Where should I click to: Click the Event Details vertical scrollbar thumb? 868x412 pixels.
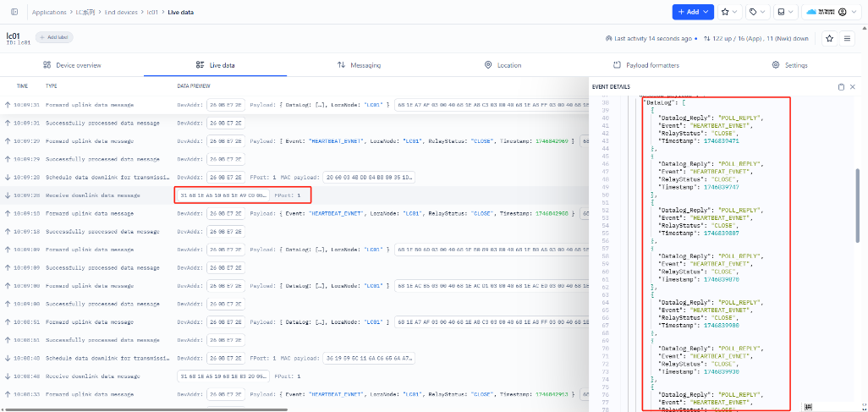(859, 205)
